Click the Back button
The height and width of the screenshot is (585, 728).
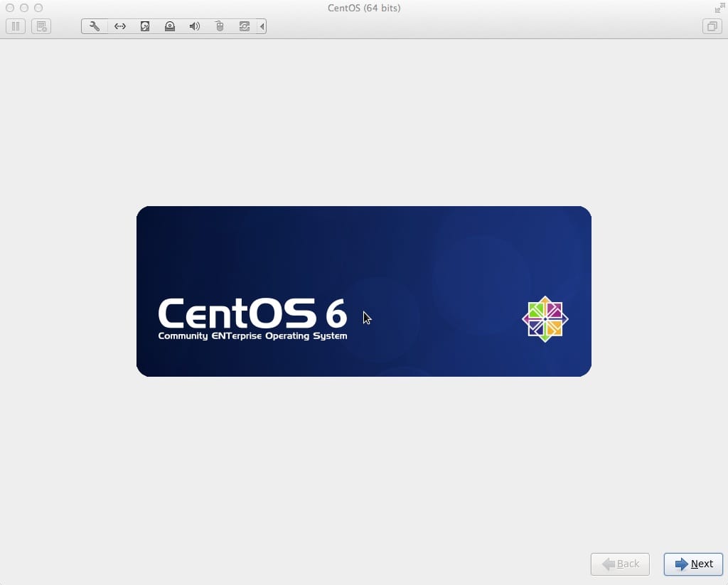click(620, 564)
